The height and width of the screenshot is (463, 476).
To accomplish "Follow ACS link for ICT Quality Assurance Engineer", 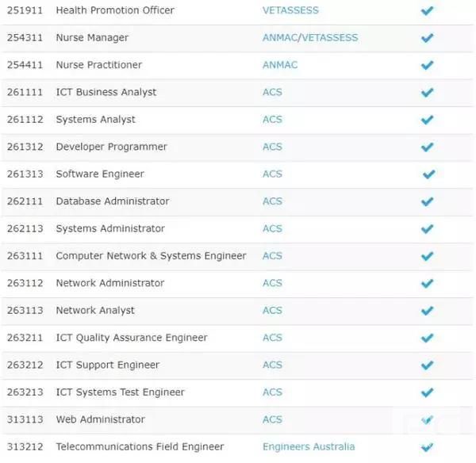I will coord(272,338).
